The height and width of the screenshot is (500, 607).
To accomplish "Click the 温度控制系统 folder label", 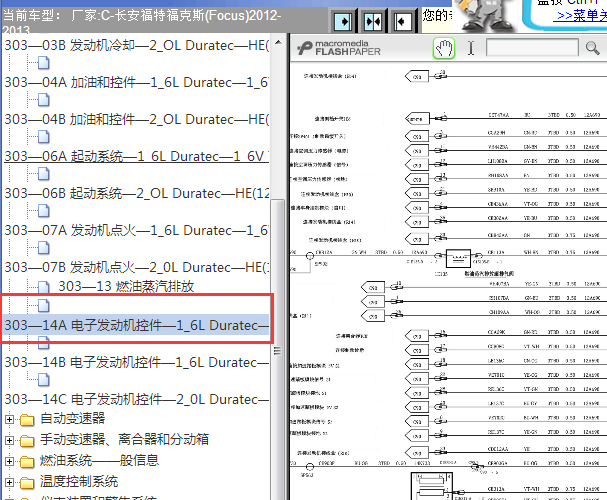I will [79, 482].
